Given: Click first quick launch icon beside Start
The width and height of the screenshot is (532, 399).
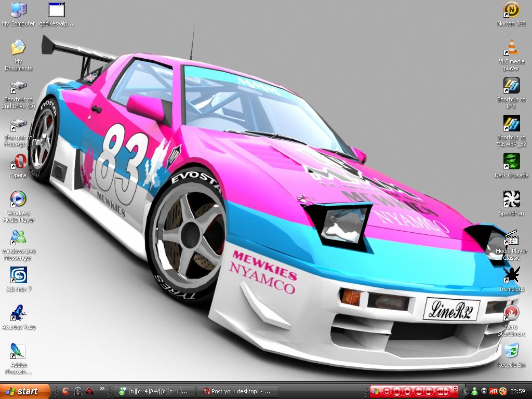Looking at the screenshot, I should click(x=66, y=391).
